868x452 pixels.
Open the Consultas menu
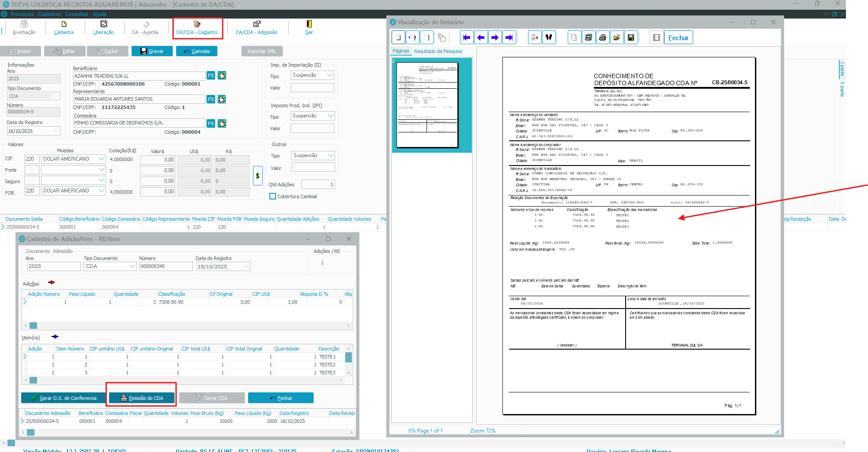77,14
